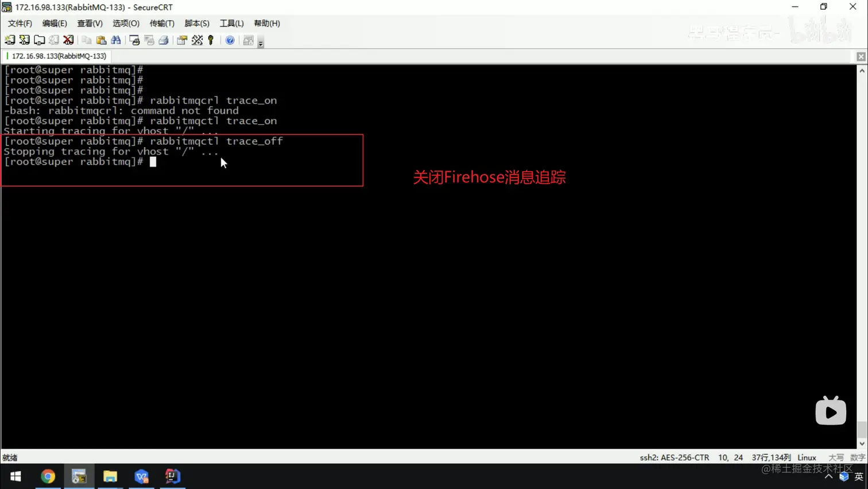Open the Windows Start menu
The width and height of the screenshot is (868, 489).
coord(15,476)
